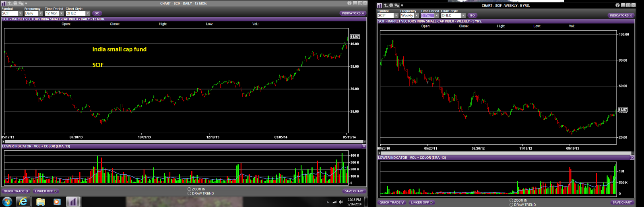Screen dimensions: 644x207
Task: Select Zoom In radio in daily chart
Action: 189,189
